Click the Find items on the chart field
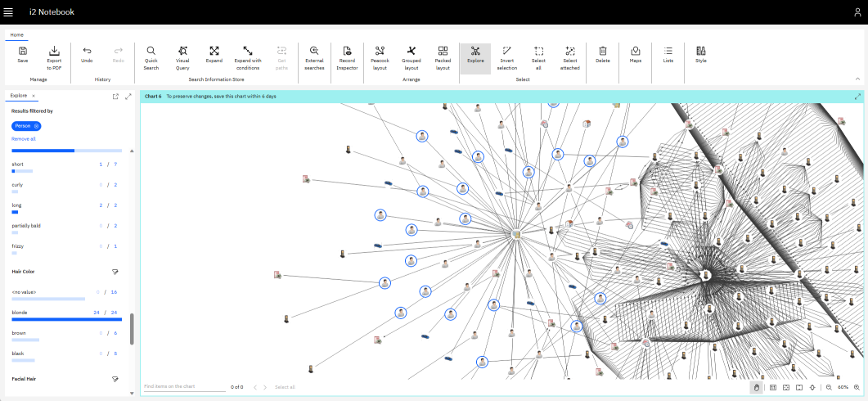Screen dimensions: 868x401 (x=184, y=386)
